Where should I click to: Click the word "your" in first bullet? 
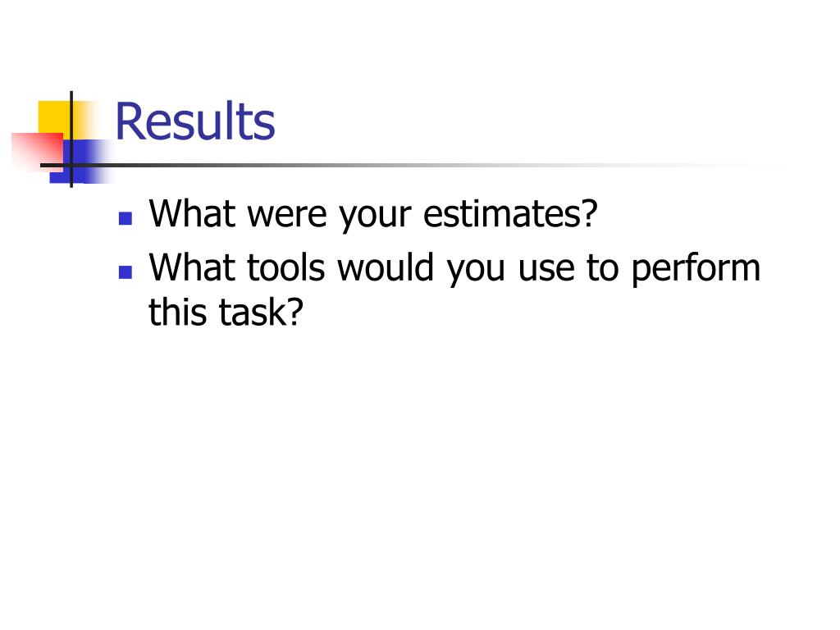click(374, 217)
